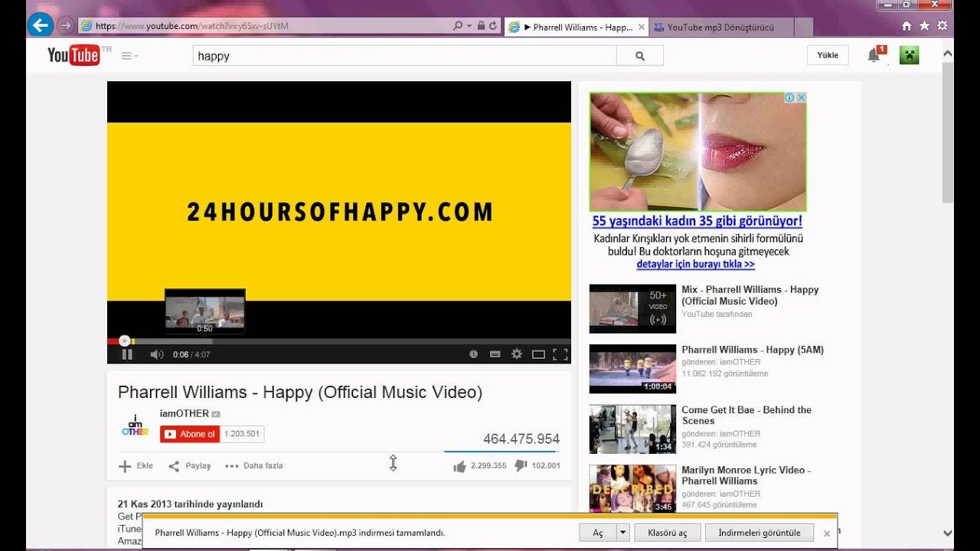Viewport: 980px width, 551px height.
Task: Click the red Abone ol button
Action: pos(190,434)
